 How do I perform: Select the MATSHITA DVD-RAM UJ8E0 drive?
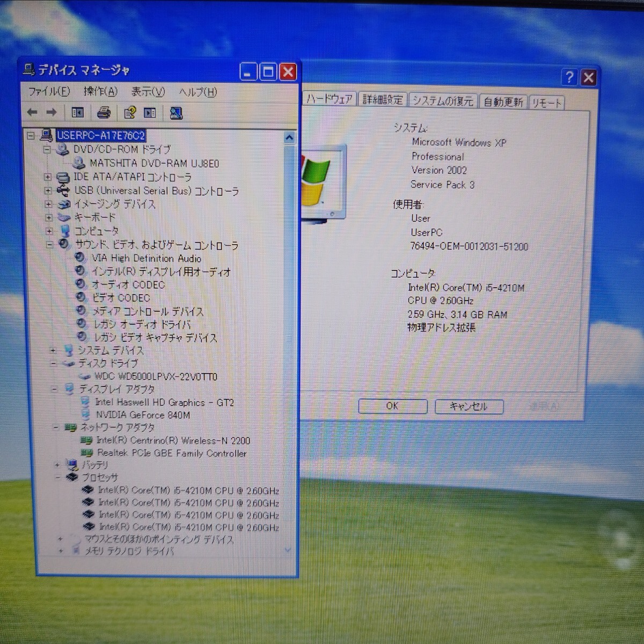154,163
